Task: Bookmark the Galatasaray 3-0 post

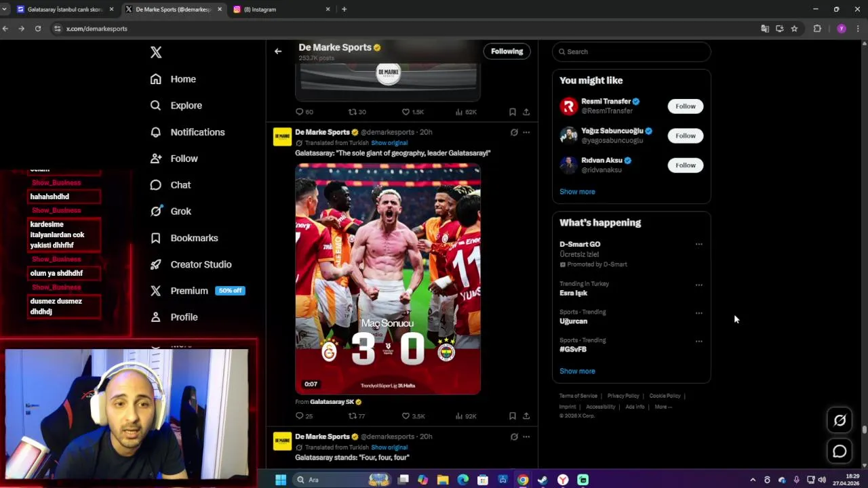Action: [513, 416]
